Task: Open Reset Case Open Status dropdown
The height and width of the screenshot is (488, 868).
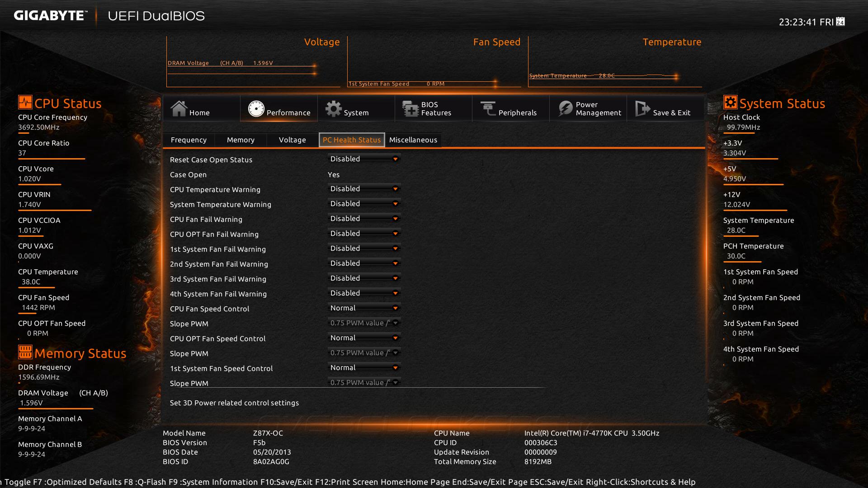Action: pos(364,159)
